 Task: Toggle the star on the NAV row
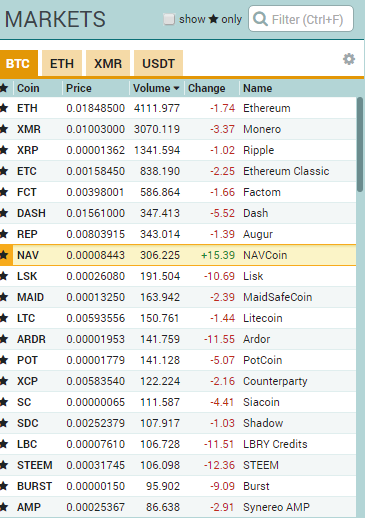(x=4, y=255)
